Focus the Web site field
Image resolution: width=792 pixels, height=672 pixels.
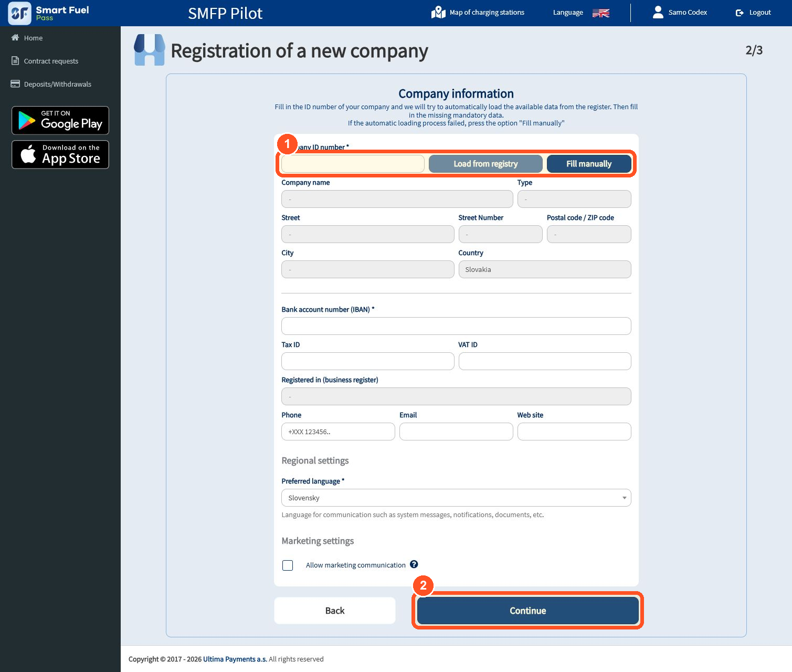tap(574, 432)
